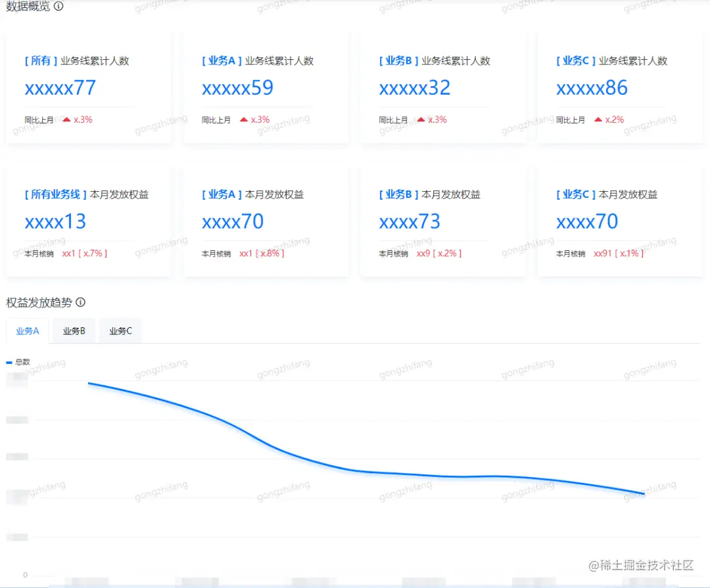Click the xxxx73 value in 业务B card
Viewport: 710px width, 588px height.
[410, 222]
